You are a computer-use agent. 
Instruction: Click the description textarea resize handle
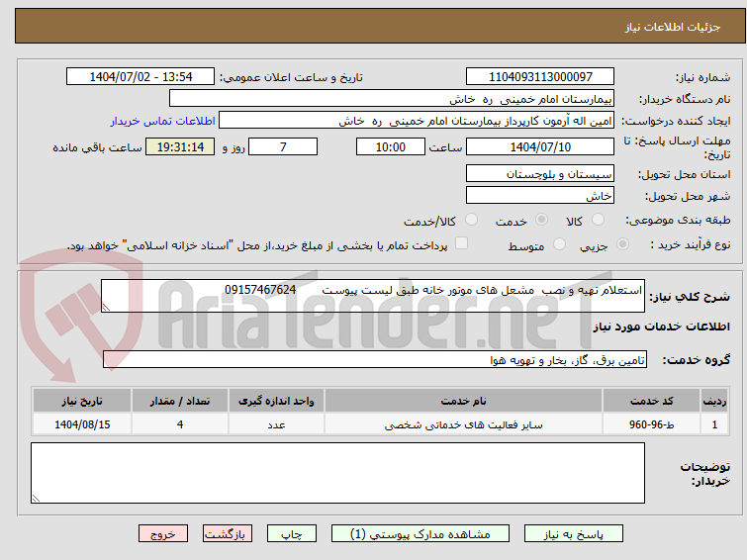coord(106,308)
